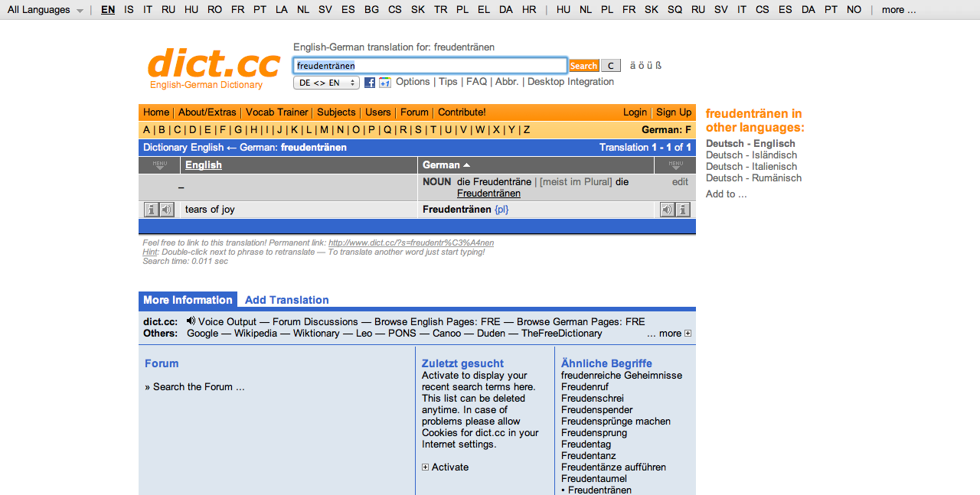Open the permanent link URL
Viewport: 980px width, 495px height.
pyautogui.click(x=411, y=243)
